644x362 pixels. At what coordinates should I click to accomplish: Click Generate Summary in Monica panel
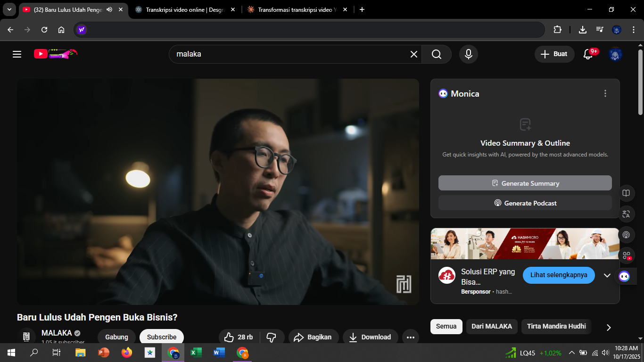click(525, 183)
